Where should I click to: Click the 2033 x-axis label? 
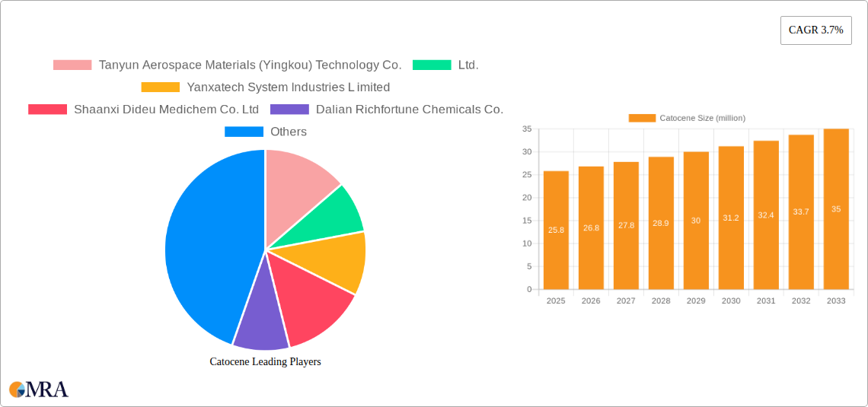tap(836, 301)
